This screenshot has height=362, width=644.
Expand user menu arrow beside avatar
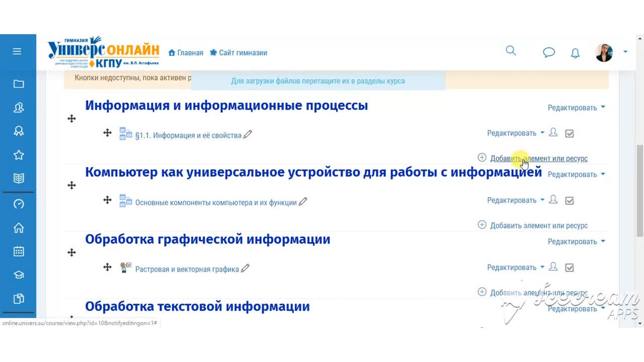pyautogui.click(x=625, y=52)
